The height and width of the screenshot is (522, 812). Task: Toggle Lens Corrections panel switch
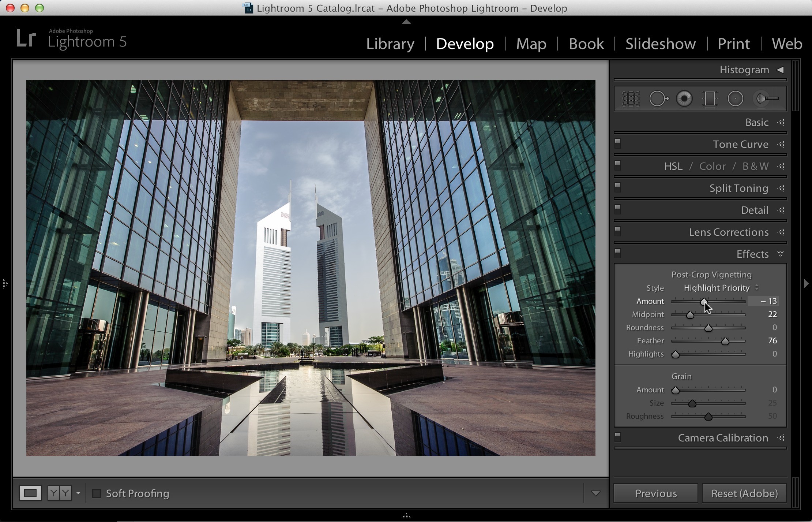(x=618, y=231)
